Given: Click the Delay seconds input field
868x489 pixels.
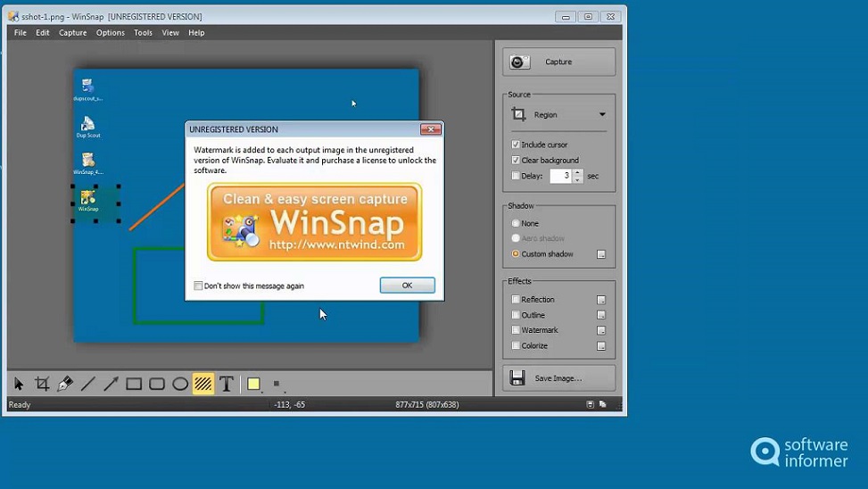Looking at the screenshot, I should pyautogui.click(x=561, y=176).
